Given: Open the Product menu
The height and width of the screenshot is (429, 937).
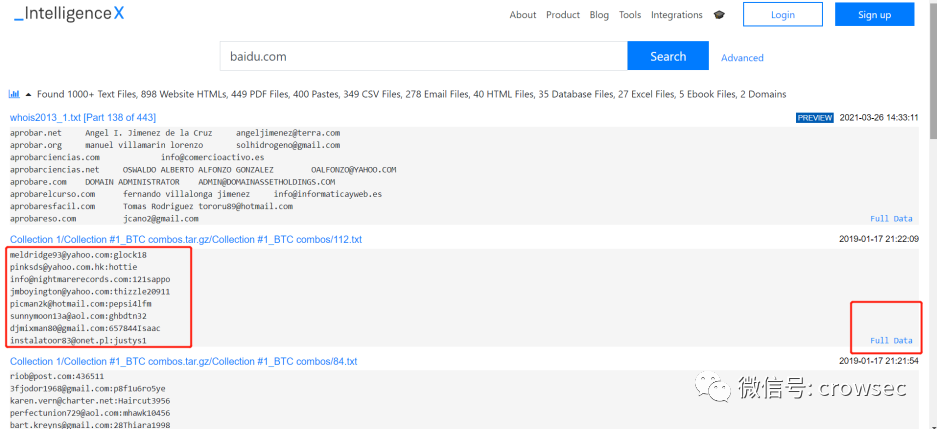Looking at the screenshot, I should [x=563, y=15].
